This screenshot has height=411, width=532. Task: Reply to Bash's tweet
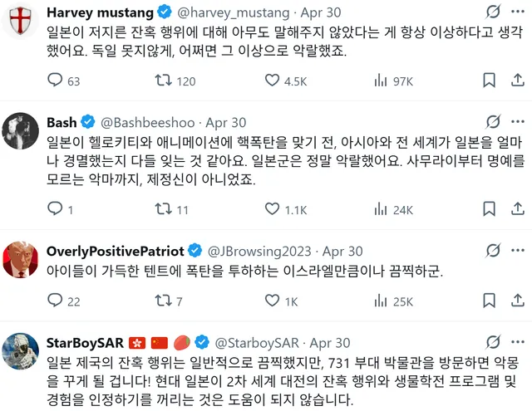coord(55,209)
